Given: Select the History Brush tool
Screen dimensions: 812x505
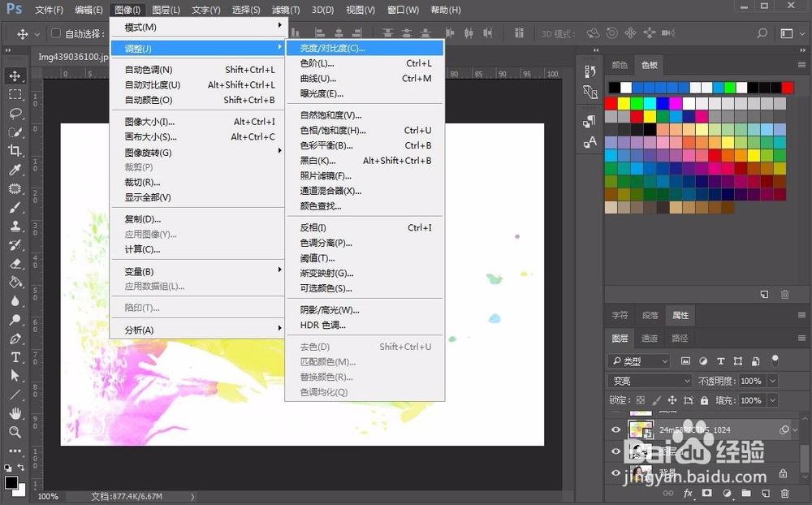Looking at the screenshot, I should [x=15, y=244].
